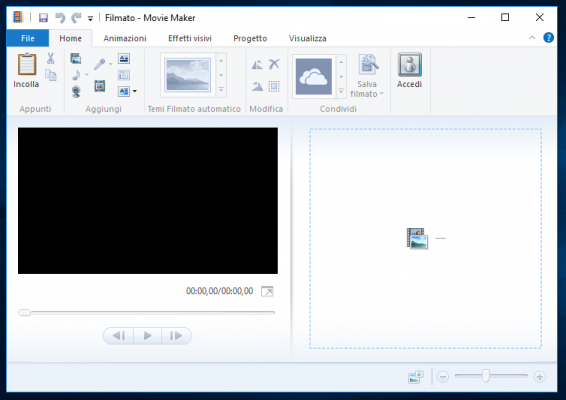Maximize the Movie Maker window

coord(505,17)
